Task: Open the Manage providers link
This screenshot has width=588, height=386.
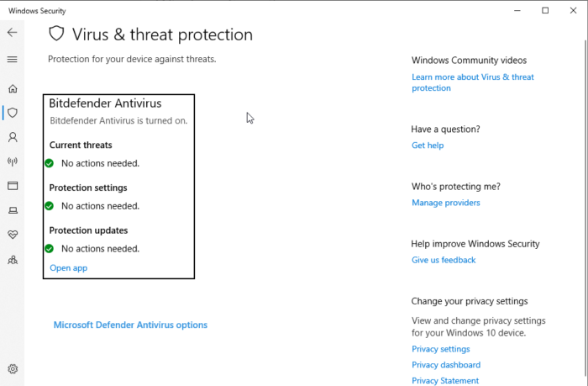Action: click(x=445, y=203)
